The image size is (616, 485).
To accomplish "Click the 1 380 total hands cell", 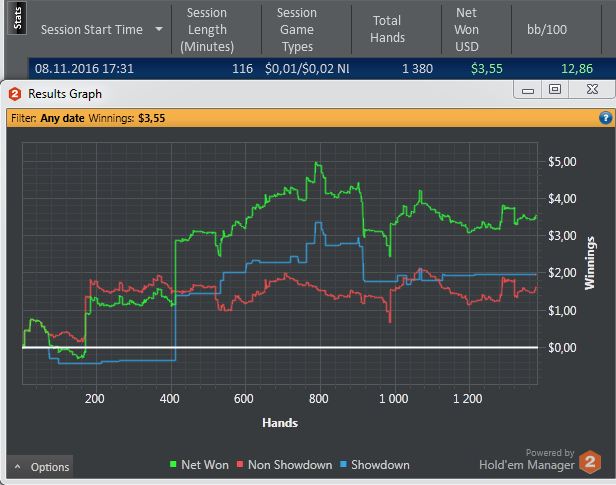I will 417,69.
